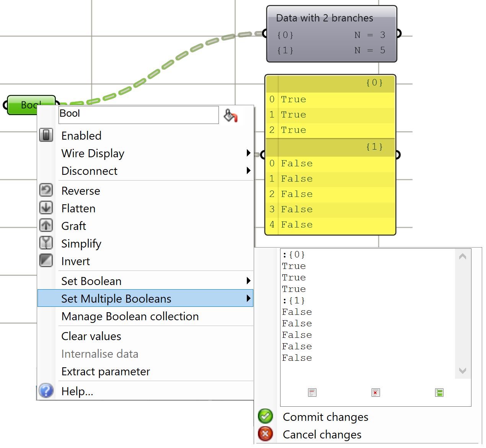The image size is (486, 448).
Task: Click the blue Help question mark icon
Action: coord(46,391)
